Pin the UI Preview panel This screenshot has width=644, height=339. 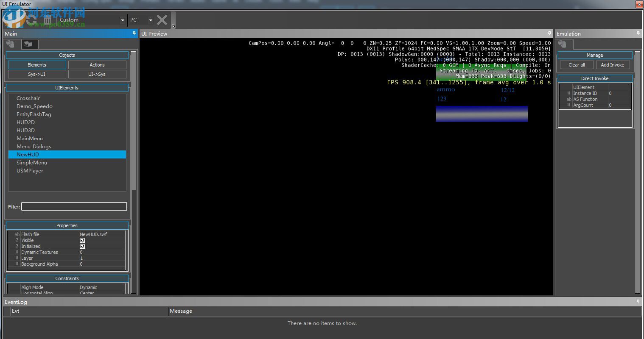549,33
